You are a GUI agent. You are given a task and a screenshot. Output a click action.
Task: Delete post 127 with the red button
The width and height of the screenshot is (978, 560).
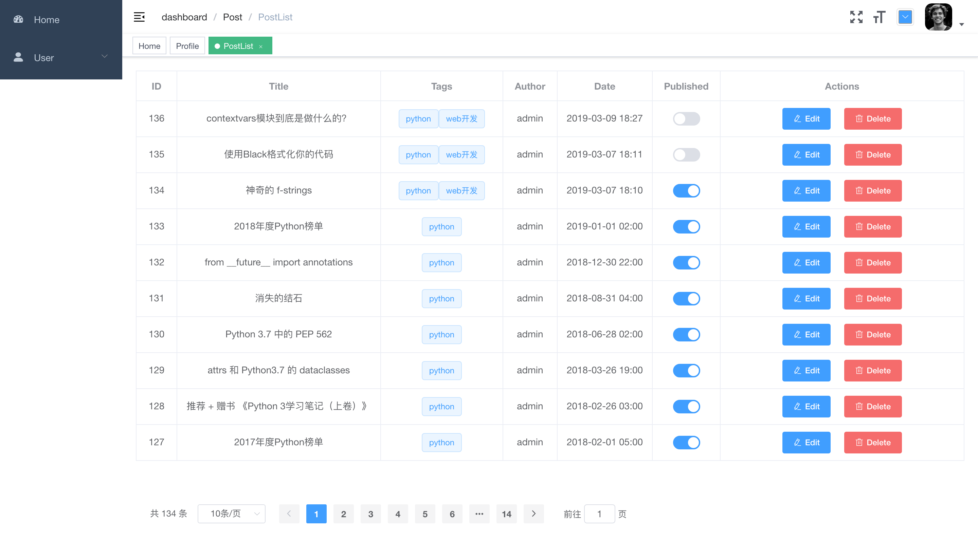pyautogui.click(x=873, y=442)
